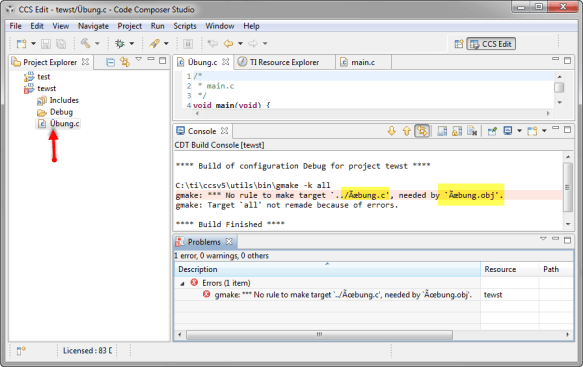Image resolution: width=583 pixels, height=367 pixels.
Task: Toggle the highlighted two-arrow Console toolbar button
Action: [422, 131]
